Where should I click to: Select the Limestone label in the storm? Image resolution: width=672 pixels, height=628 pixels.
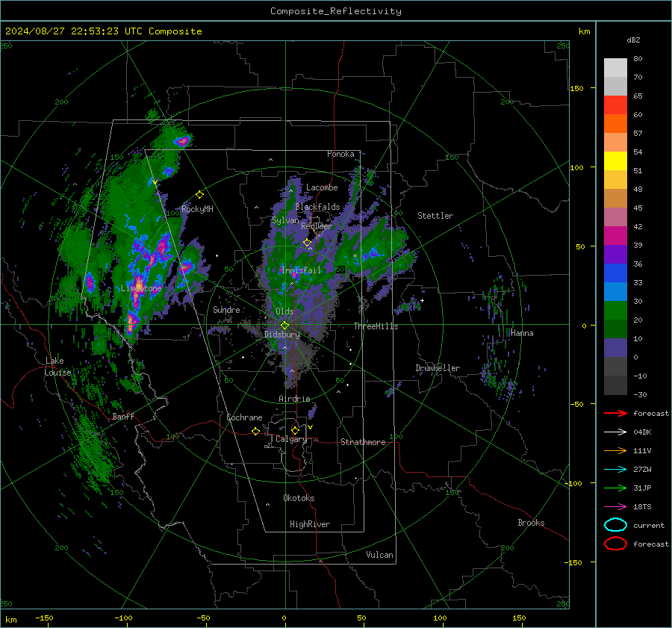click(141, 288)
